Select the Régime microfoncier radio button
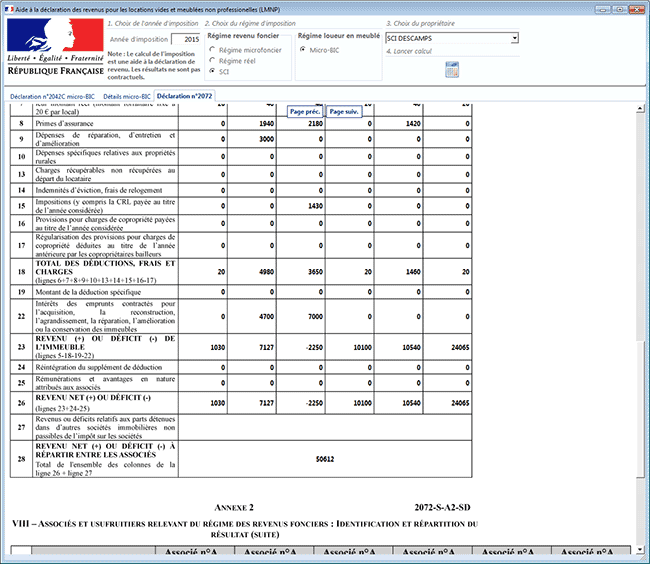Image resolution: width=650 pixels, height=564 pixels. pyautogui.click(x=212, y=48)
